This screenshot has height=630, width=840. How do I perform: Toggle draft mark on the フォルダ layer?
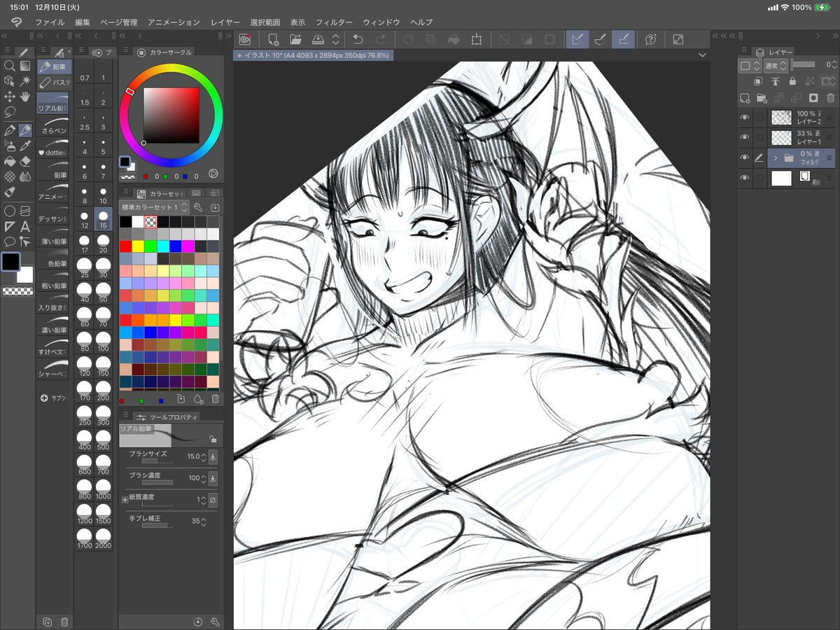coord(759,157)
